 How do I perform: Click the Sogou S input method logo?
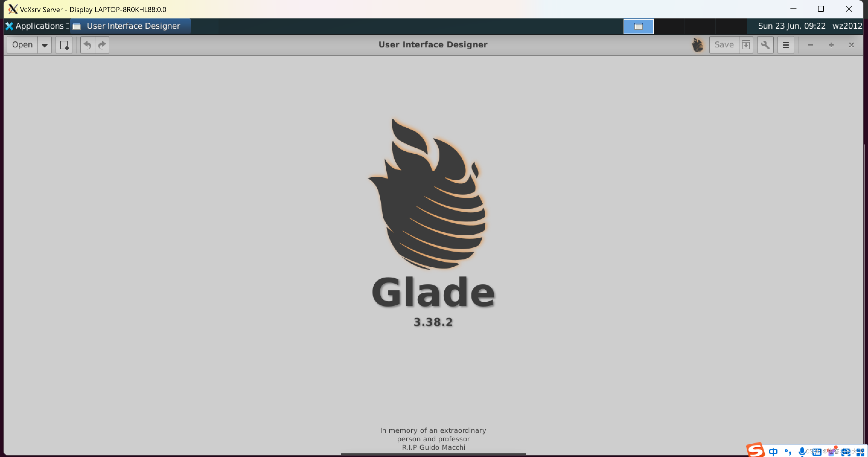(755, 450)
